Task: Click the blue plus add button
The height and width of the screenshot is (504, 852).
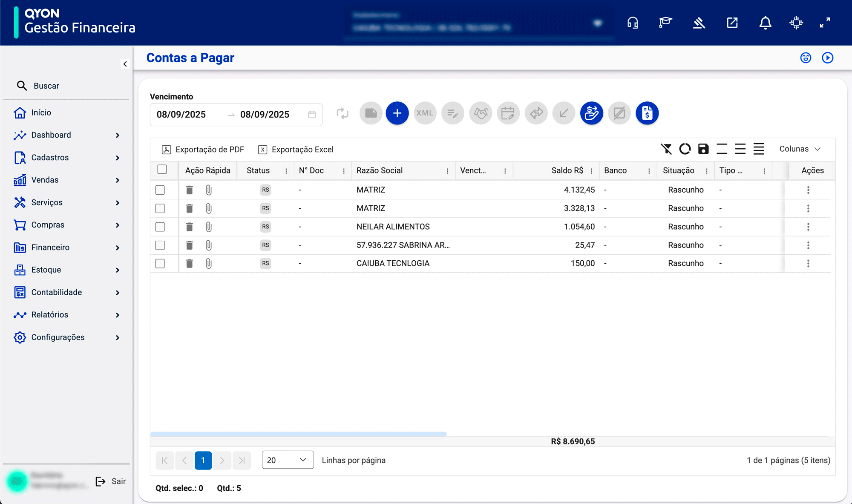Action: [397, 113]
